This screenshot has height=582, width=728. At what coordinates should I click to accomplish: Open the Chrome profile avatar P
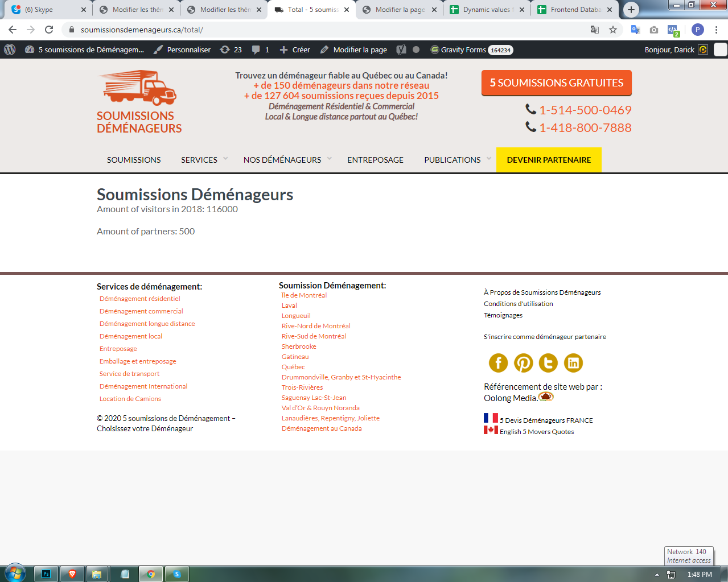click(x=698, y=30)
